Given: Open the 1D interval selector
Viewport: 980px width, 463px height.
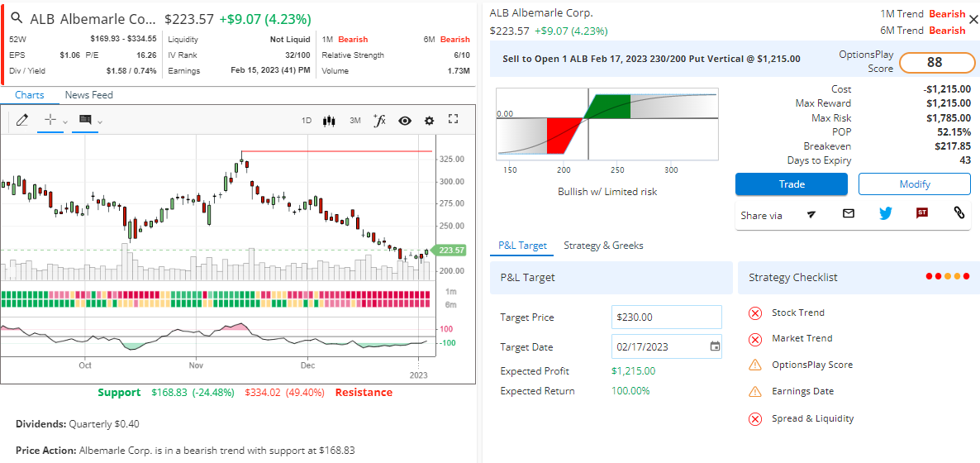Looking at the screenshot, I should [307, 120].
